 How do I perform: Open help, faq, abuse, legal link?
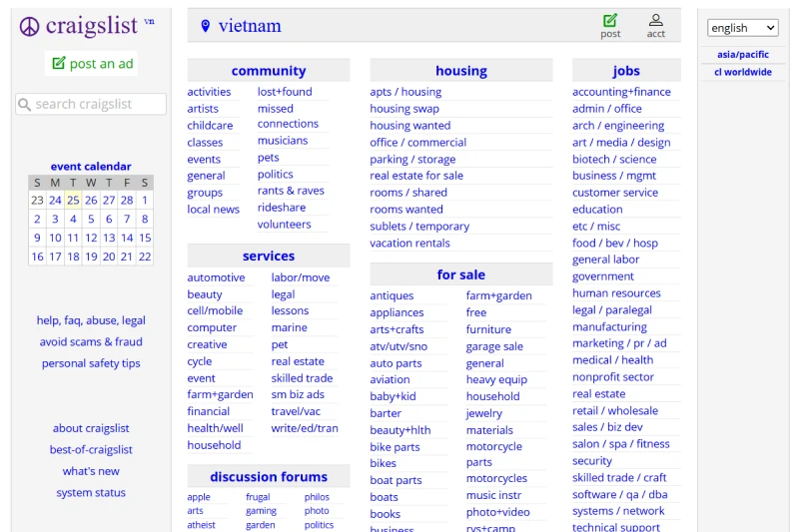click(91, 320)
